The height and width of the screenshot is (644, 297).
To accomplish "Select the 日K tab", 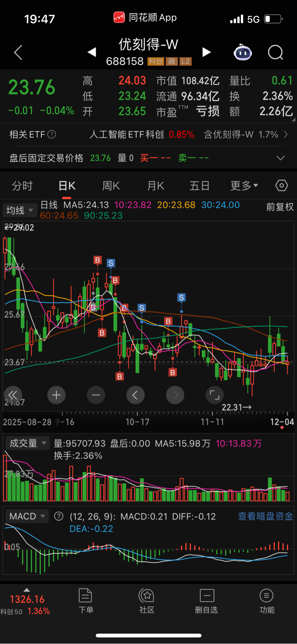I will [x=67, y=186].
